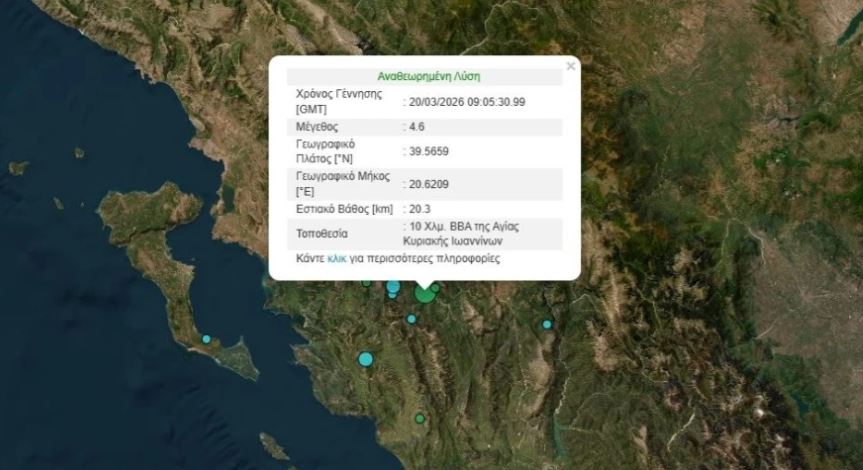Viewport: 863px width, 470px height.
Task: Select the isolated cyan marker east of epicenter
Action: 547,324
